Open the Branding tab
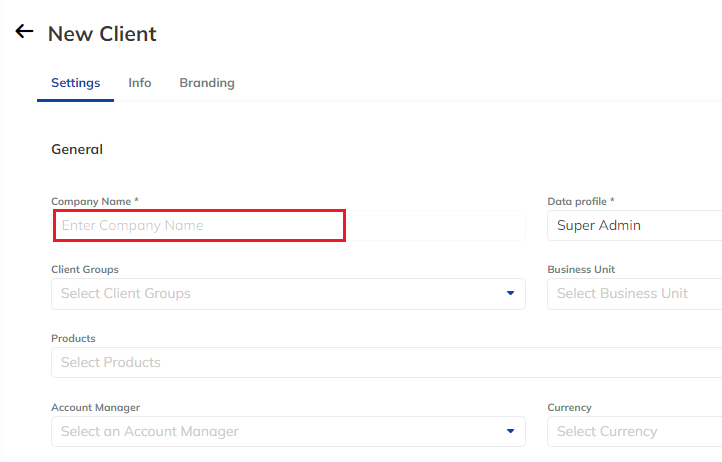This screenshot has width=722, height=462. click(207, 83)
